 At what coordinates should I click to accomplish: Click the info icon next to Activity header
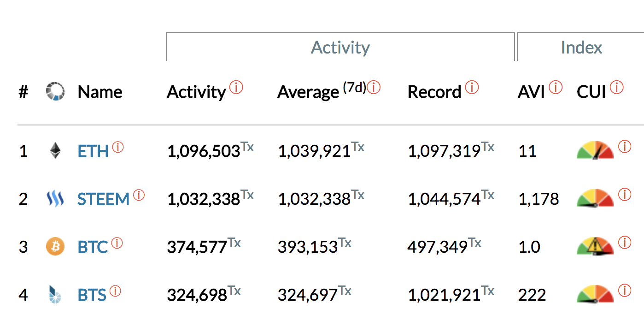(236, 87)
